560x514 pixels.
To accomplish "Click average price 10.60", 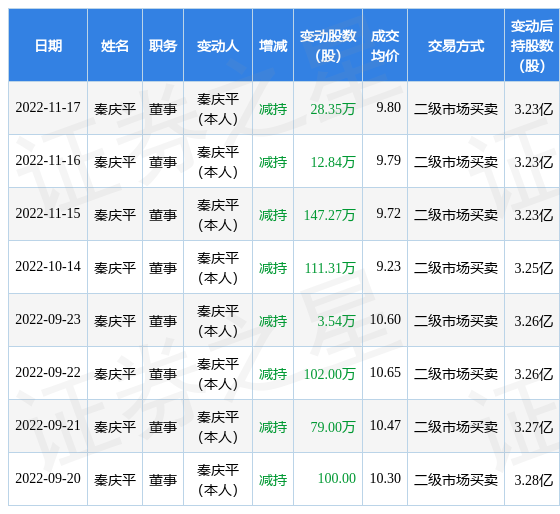I will tap(385, 319).
